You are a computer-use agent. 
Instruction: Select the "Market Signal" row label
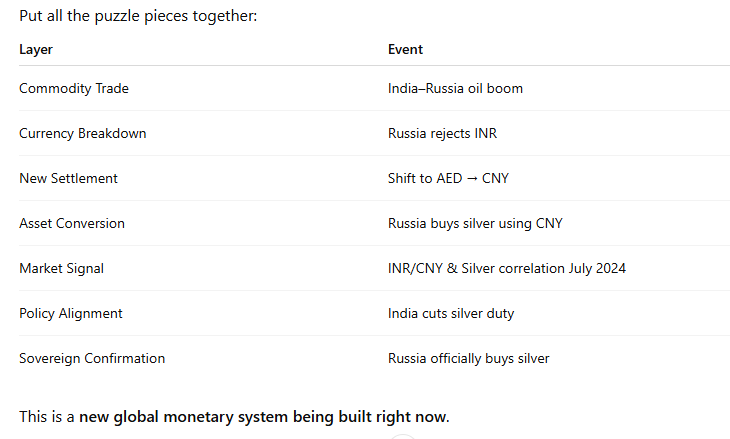pos(61,268)
